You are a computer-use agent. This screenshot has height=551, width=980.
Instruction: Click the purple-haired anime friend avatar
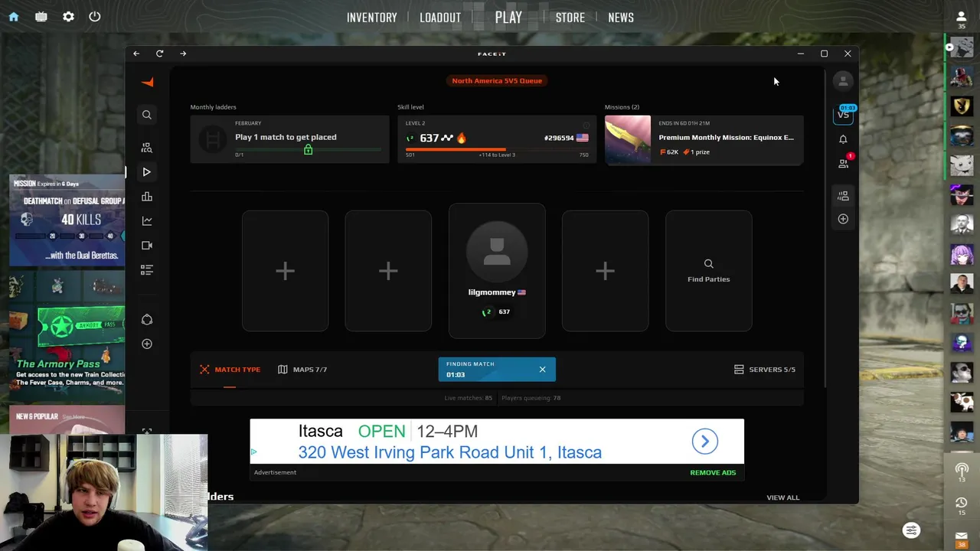[962, 253]
